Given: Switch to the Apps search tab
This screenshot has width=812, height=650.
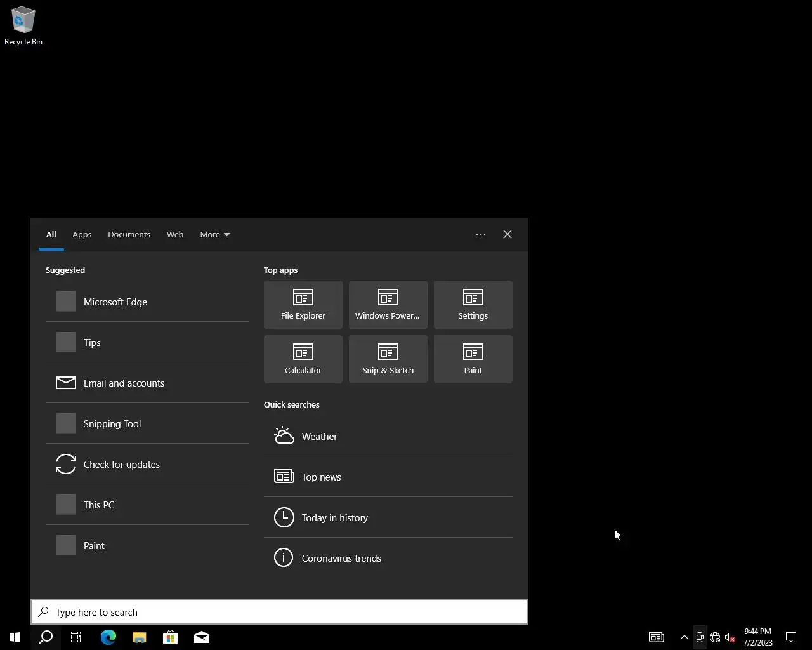Looking at the screenshot, I should coord(82,234).
